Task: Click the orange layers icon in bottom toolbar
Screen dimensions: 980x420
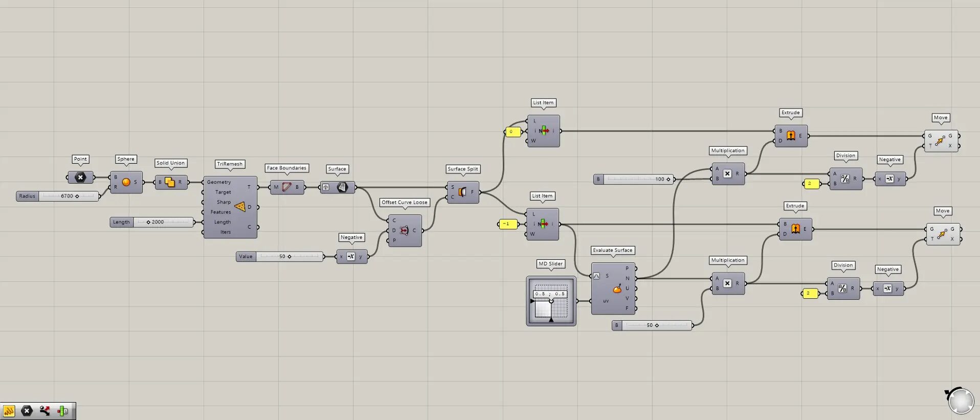Action: point(9,411)
